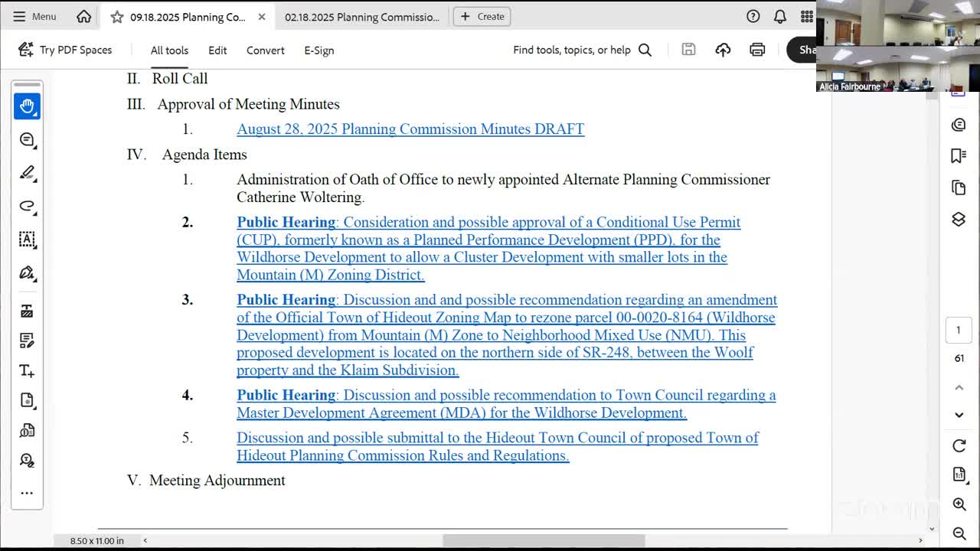980x551 pixels.
Task: Choose the Add comment tool
Action: tap(28, 139)
